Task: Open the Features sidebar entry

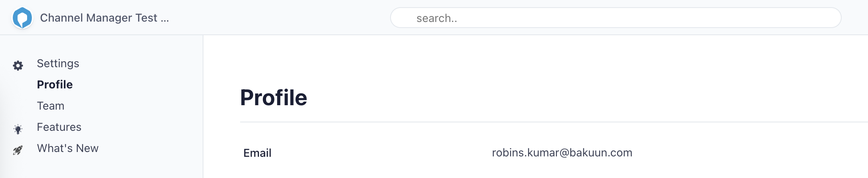Action: 59,127
